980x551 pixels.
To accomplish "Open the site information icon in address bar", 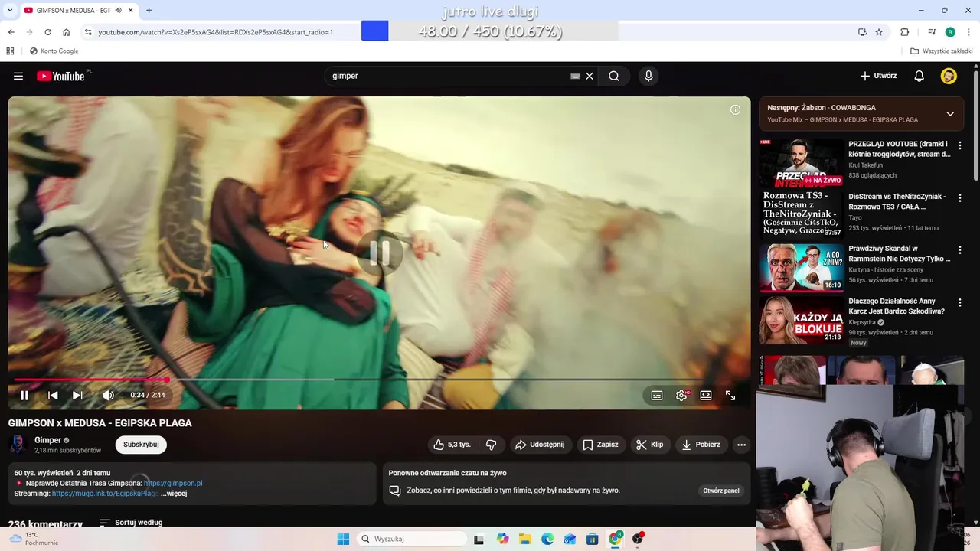I will 88,32.
